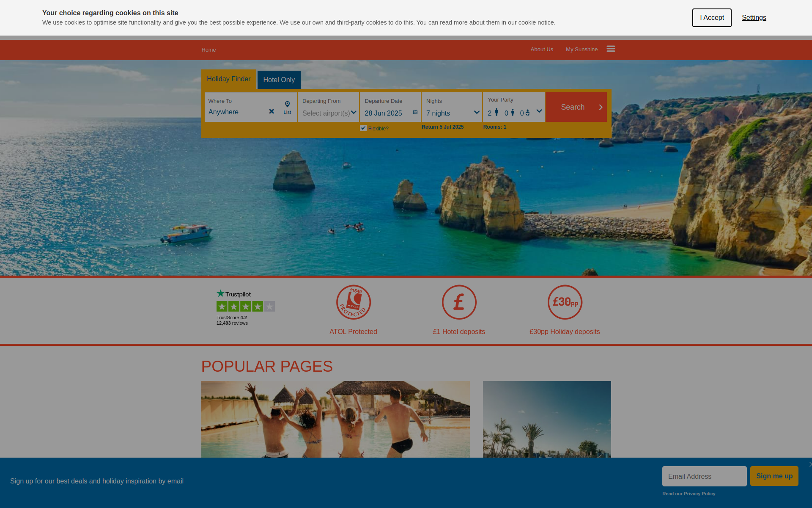Open the About Us menu link
This screenshot has width=812, height=508.
(x=542, y=49)
